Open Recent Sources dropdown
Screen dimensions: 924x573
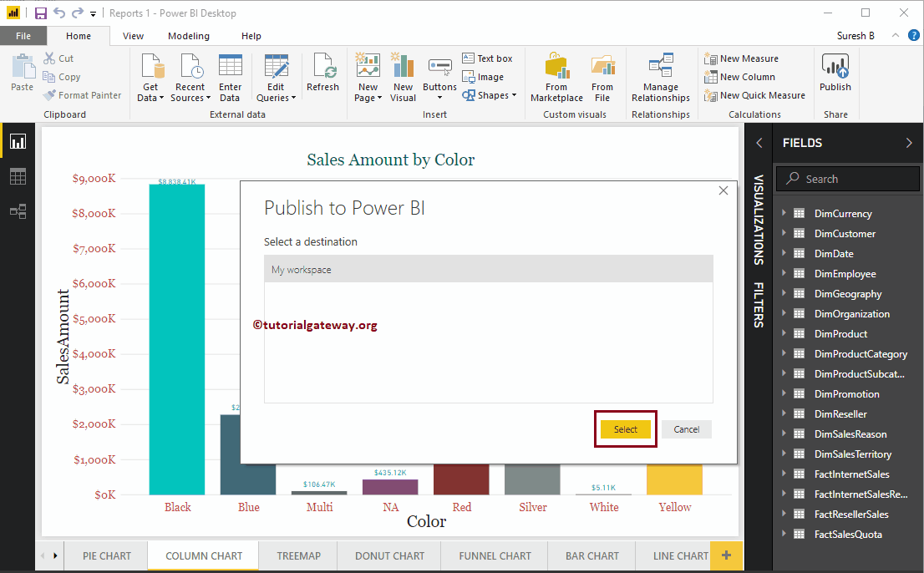pyautogui.click(x=190, y=77)
